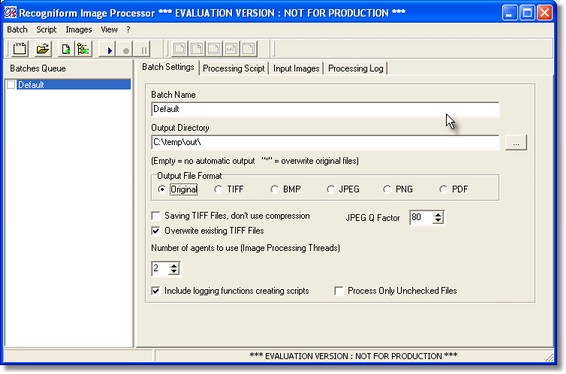Click the Batch Name input field

tap(325, 109)
